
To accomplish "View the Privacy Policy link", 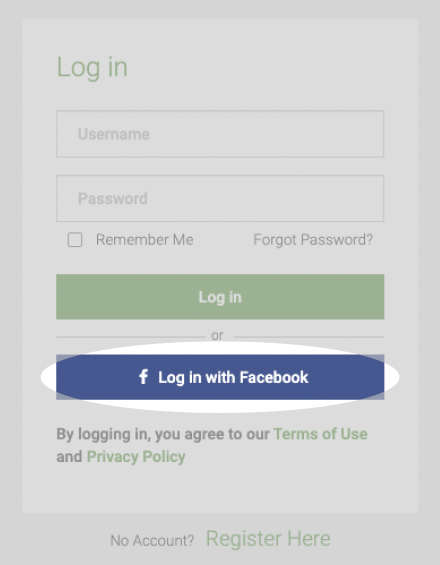I will [136, 457].
